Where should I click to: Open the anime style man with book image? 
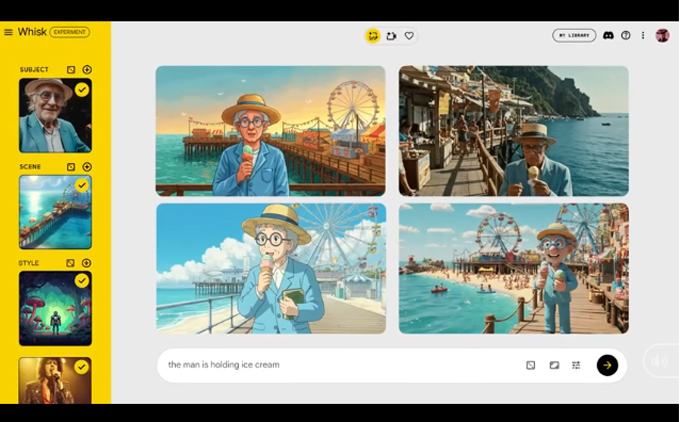(x=271, y=268)
